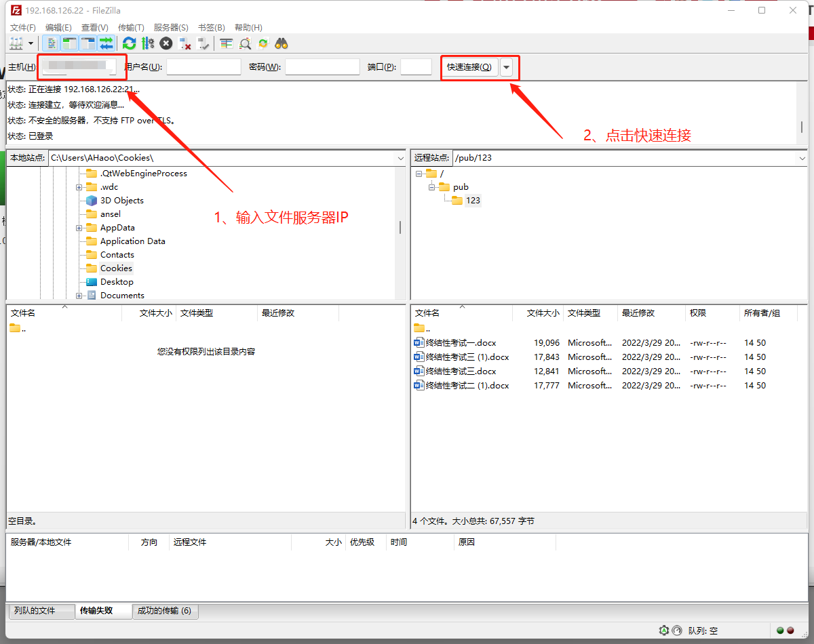
Task: Toggle remote directory tree display
Action: (x=88, y=43)
